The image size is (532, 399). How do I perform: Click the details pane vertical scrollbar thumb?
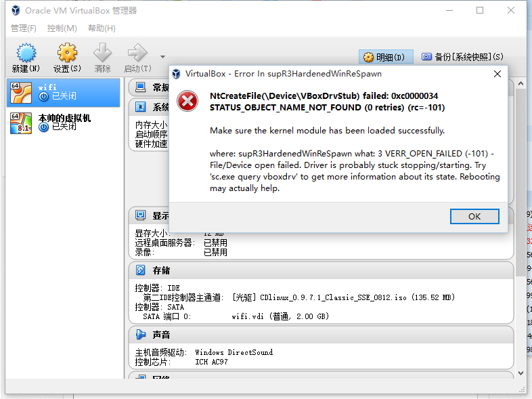pyautogui.click(x=520, y=182)
